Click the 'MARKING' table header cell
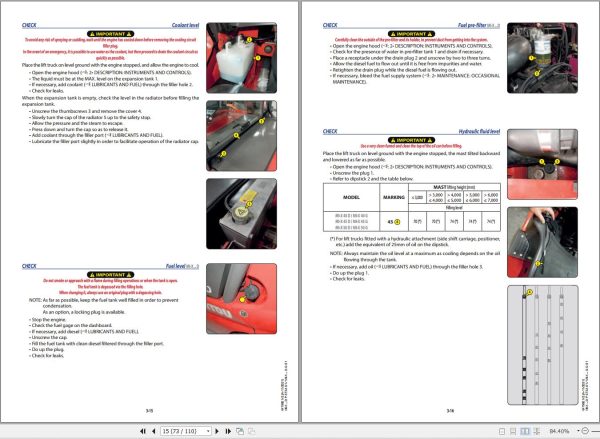This screenshot has height=439, width=600. click(x=394, y=197)
